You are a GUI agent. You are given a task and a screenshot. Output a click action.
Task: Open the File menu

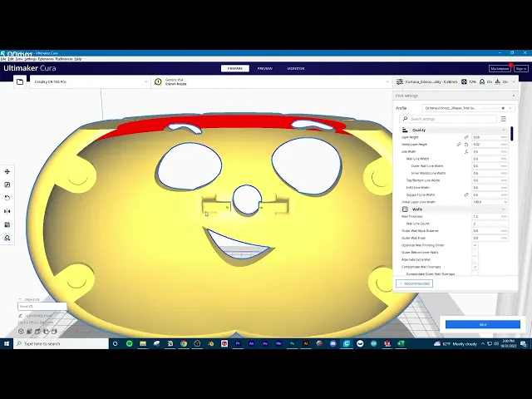[3, 59]
